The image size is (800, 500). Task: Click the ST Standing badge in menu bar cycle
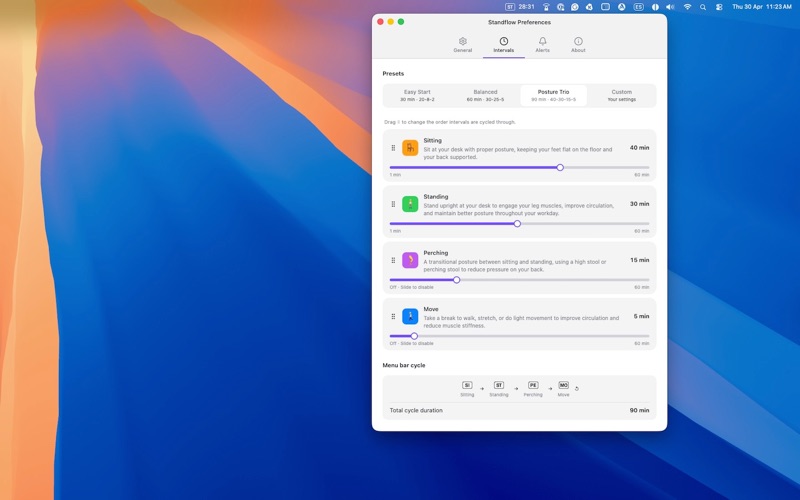tap(499, 385)
